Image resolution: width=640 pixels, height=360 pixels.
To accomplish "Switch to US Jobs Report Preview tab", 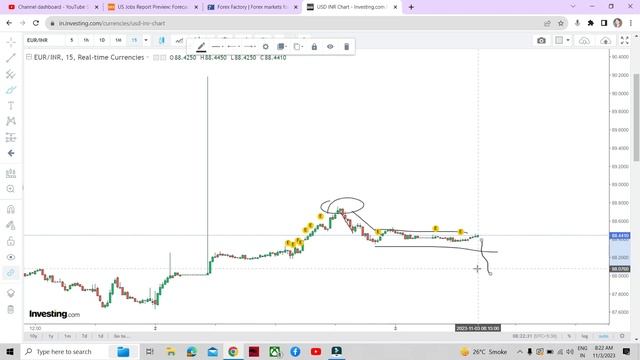I will (152, 7).
